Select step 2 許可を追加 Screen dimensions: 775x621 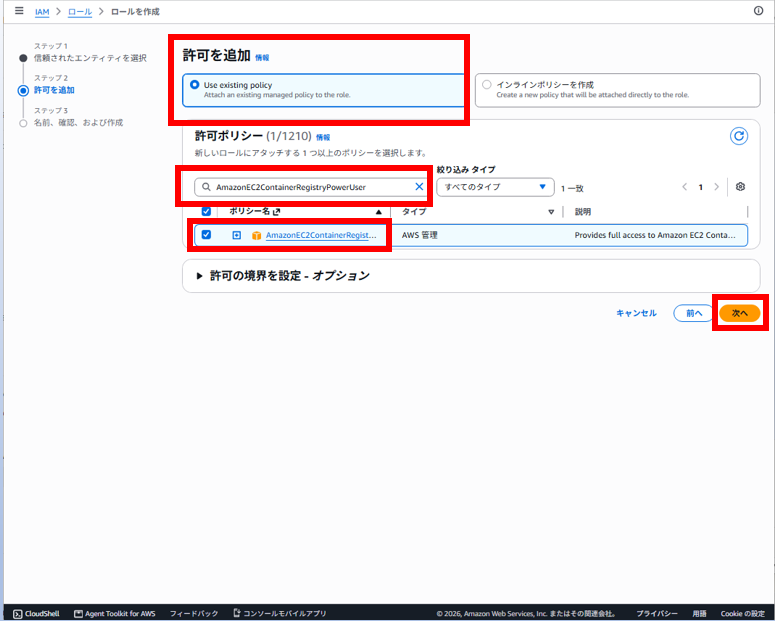(54, 90)
